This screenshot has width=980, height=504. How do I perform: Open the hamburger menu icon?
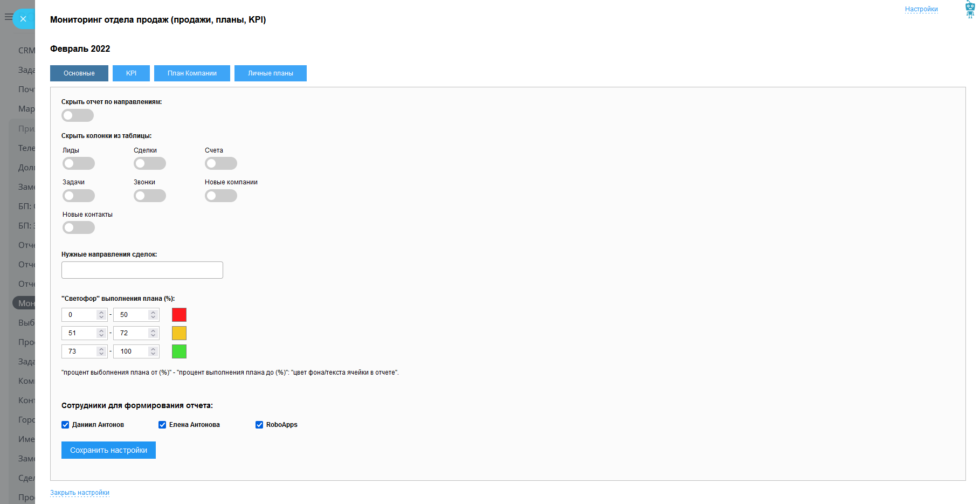coord(8,17)
